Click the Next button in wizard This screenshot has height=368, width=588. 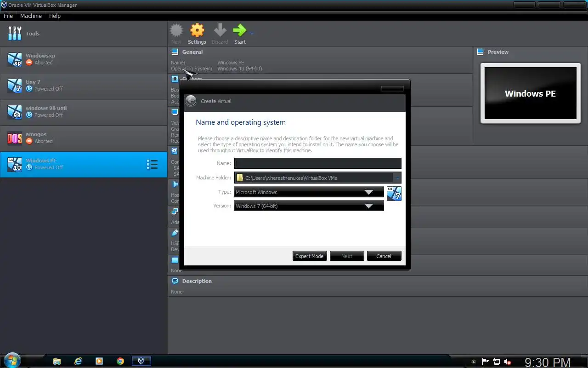tap(347, 256)
